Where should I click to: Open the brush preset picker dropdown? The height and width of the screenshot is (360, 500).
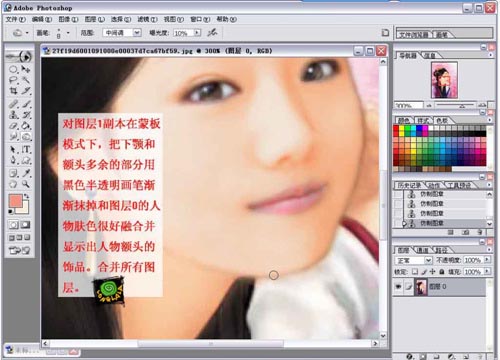tap(68, 33)
